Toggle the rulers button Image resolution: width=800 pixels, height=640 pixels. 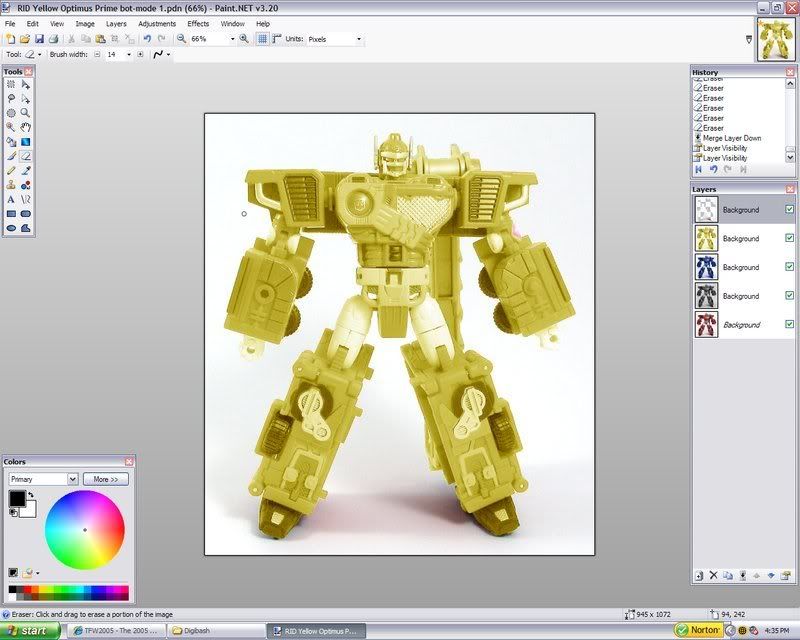[277, 39]
